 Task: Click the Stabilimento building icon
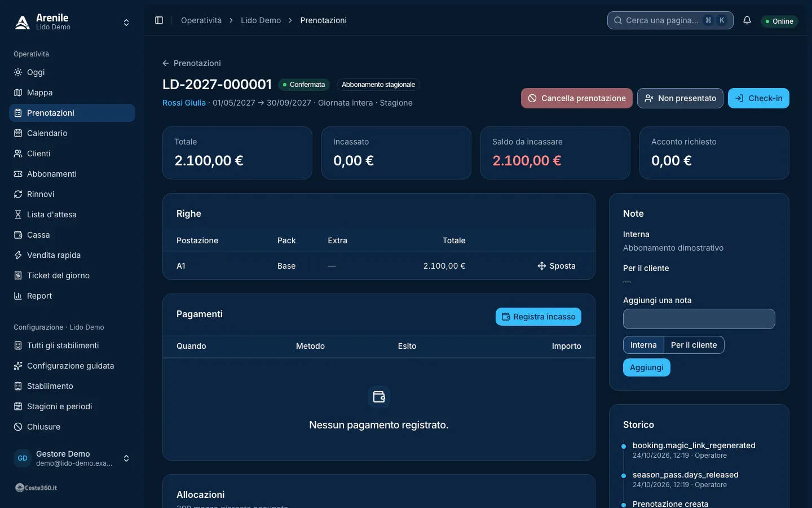pos(18,386)
